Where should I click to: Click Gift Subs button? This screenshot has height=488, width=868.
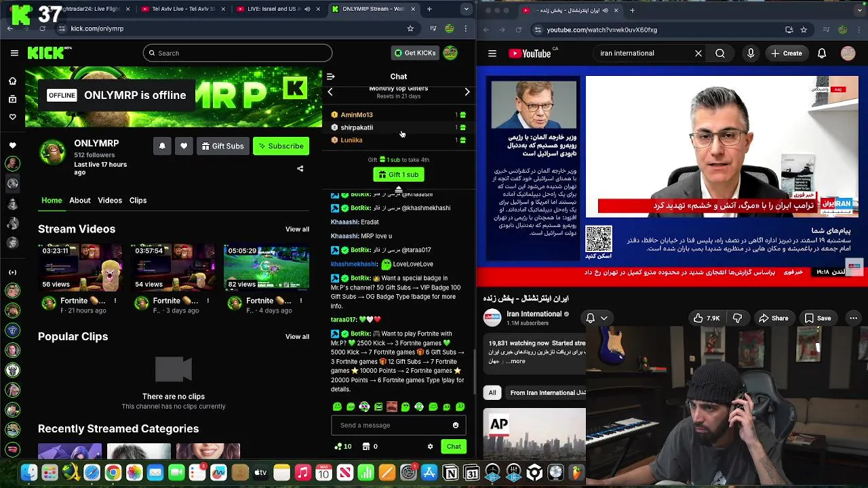[222, 146]
